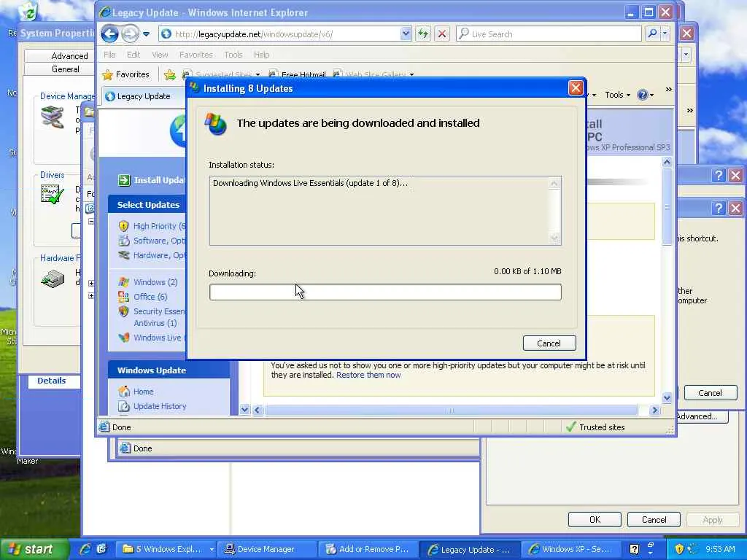Click the yellow security shield tray icon
The height and width of the screenshot is (560, 747).
(679, 549)
